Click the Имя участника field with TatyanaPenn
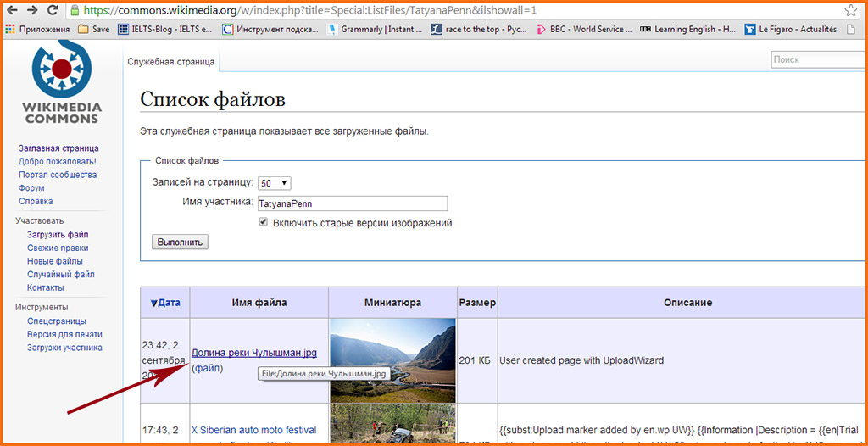Screen dimensions: 868x446 352,203
